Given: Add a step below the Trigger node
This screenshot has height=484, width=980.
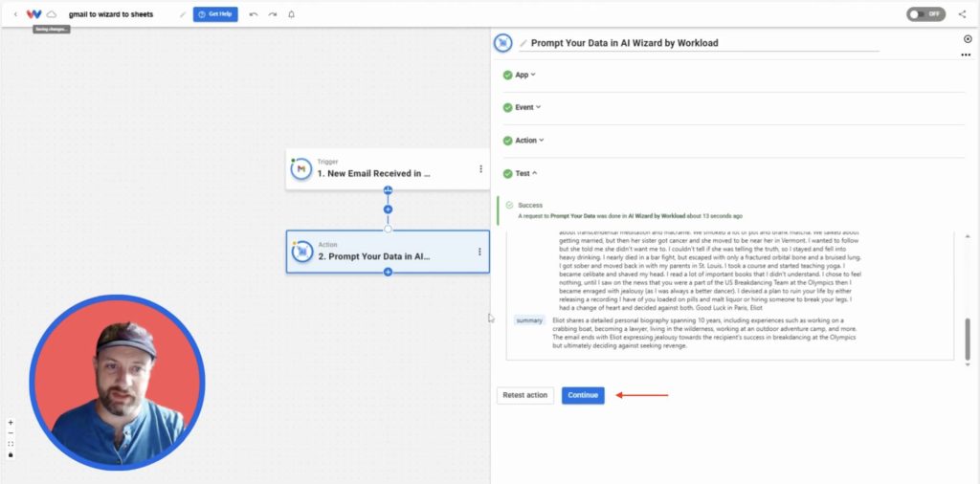Looking at the screenshot, I should [388, 189].
